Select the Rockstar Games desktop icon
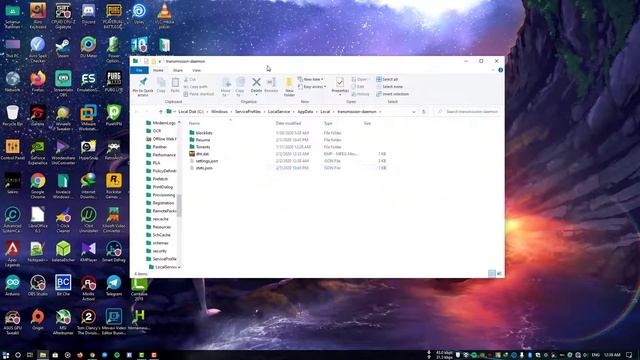The image size is (640, 360). pos(114,186)
